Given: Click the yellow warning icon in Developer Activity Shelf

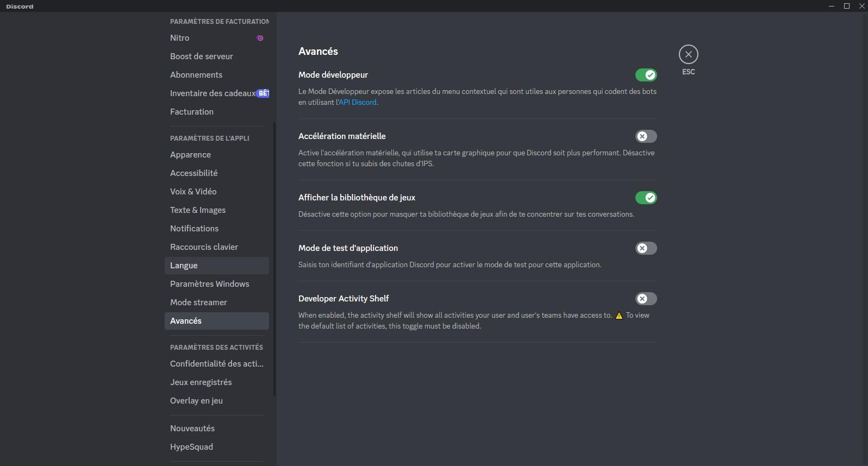Looking at the screenshot, I should pos(619,316).
